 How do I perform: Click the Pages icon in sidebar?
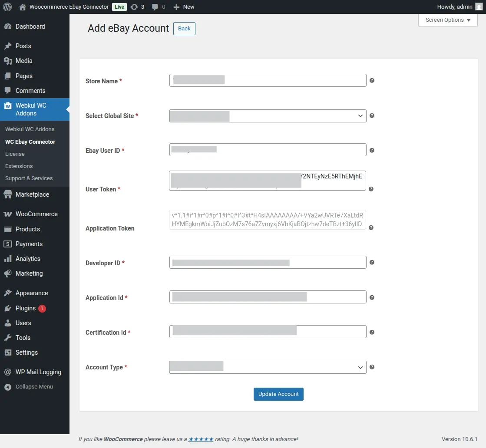(x=8, y=76)
